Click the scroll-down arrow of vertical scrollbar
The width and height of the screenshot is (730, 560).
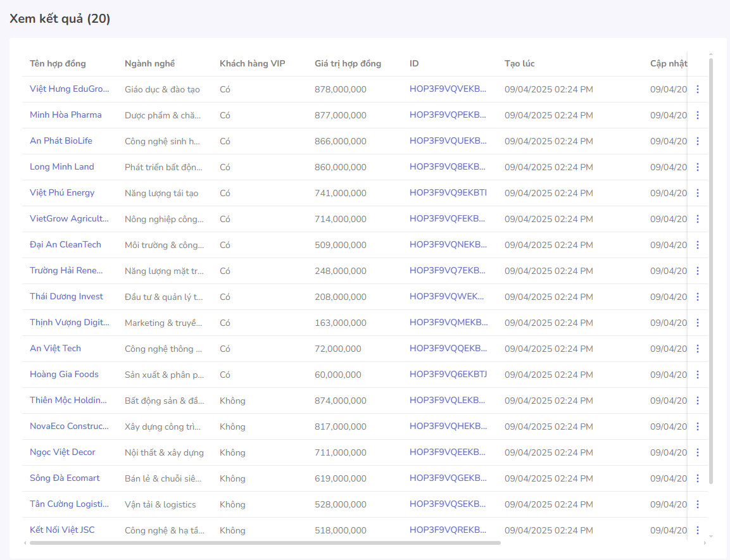tap(711, 537)
